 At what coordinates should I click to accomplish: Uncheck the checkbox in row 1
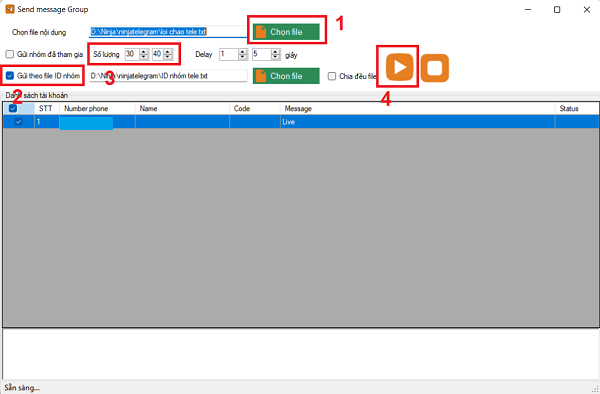click(x=18, y=122)
